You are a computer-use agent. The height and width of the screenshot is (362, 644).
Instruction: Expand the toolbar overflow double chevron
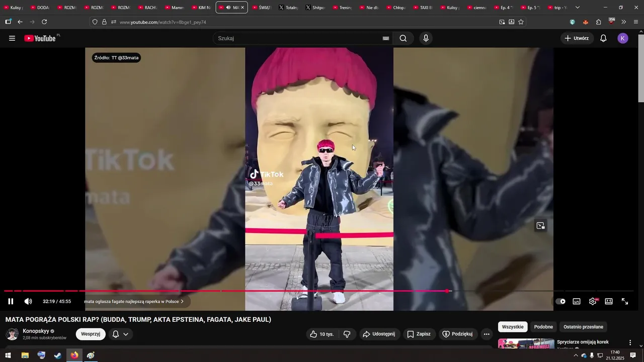tap(624, 22)
